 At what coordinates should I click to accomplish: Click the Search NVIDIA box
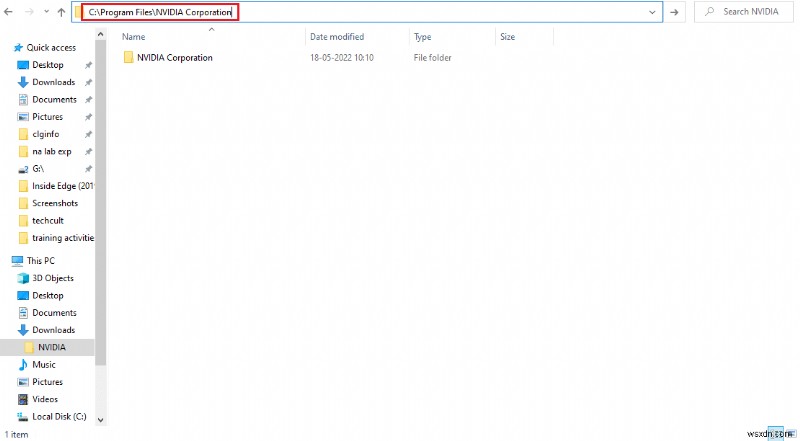(x=744, y=12)
